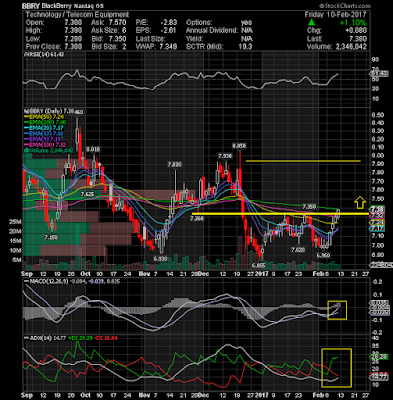Click the High price value
The image size is (393, 400).
72,31
